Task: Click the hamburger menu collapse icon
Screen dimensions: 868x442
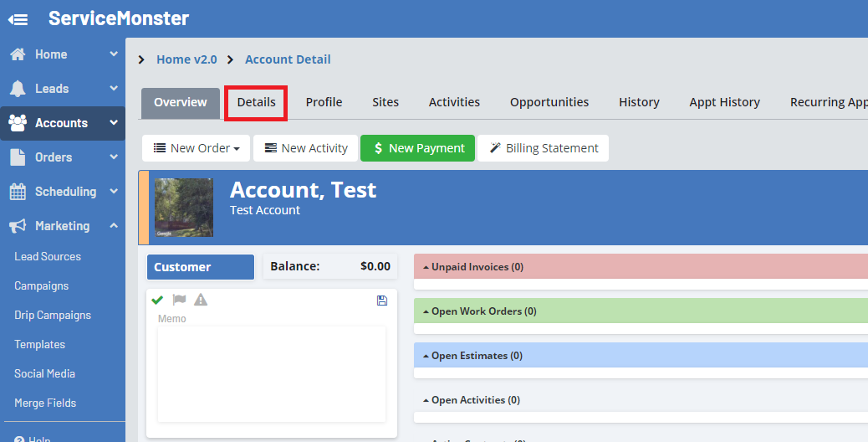Action: [18, 18]
